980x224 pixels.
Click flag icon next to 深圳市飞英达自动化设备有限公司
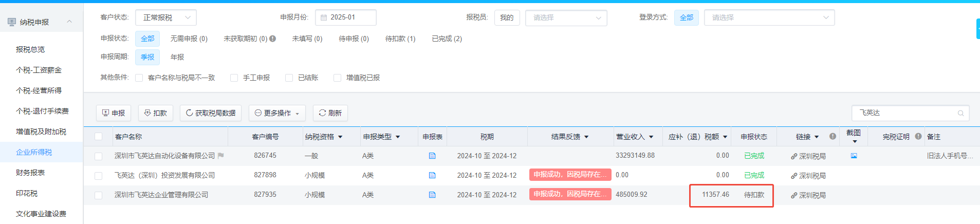click(x=220, y=156)
